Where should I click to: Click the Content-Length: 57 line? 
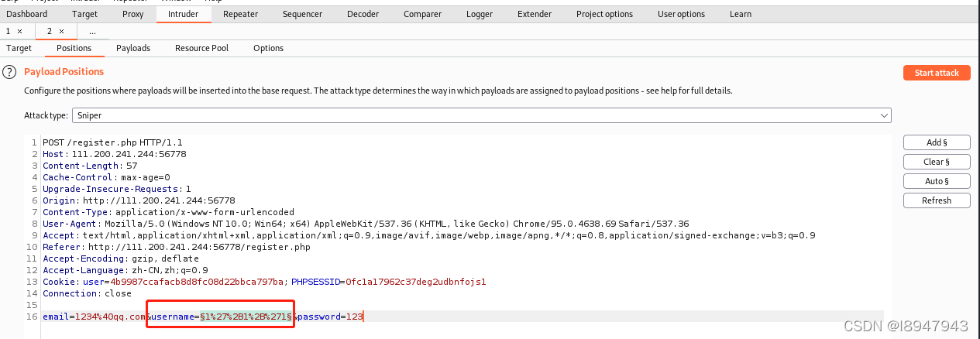click(x=90, y=166)
